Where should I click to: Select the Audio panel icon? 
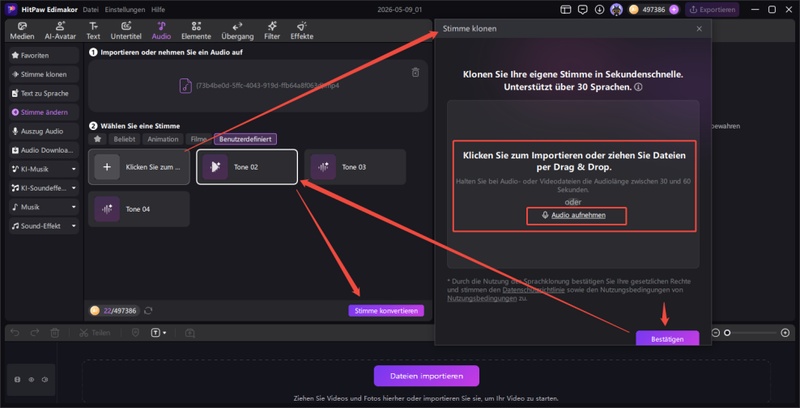pos(161,31)
